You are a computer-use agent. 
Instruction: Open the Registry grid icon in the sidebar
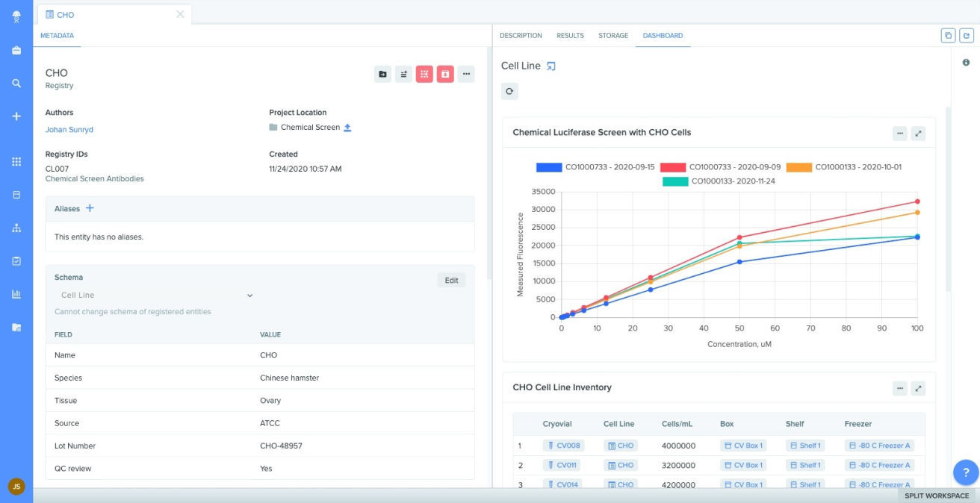click(x=16, y=162)
